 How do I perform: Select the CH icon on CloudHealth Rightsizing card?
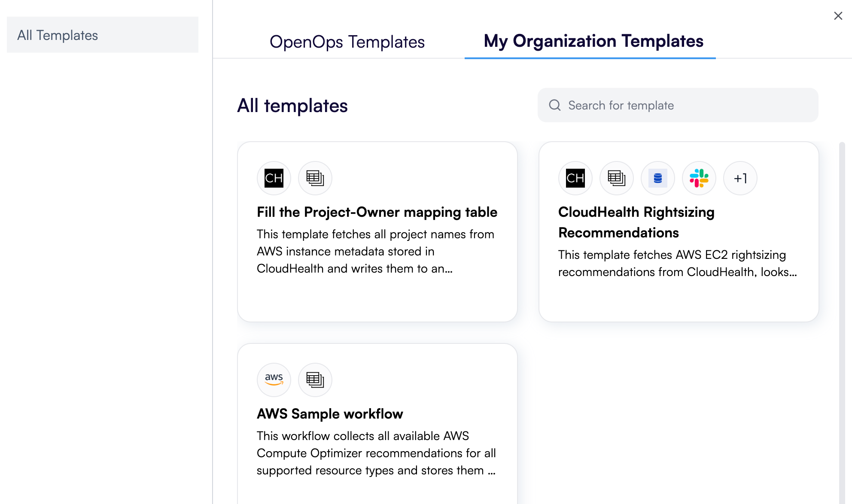tap(575, 178)
